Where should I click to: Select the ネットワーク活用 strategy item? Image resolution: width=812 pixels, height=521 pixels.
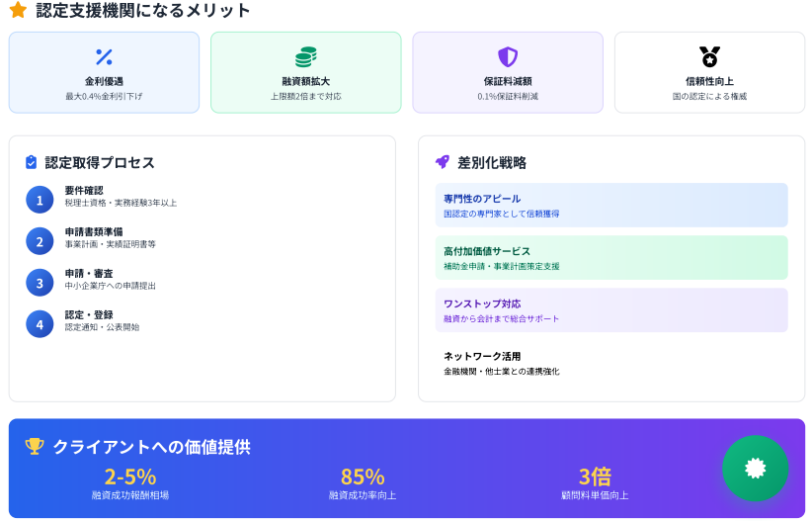pyautogui.click(x=611, y=363)
